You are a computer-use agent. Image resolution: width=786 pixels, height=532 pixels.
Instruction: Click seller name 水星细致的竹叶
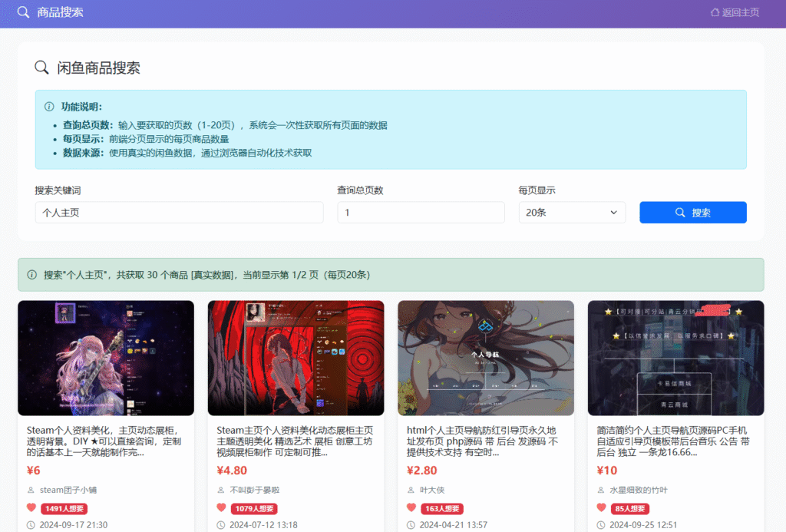tap(639, 490)
